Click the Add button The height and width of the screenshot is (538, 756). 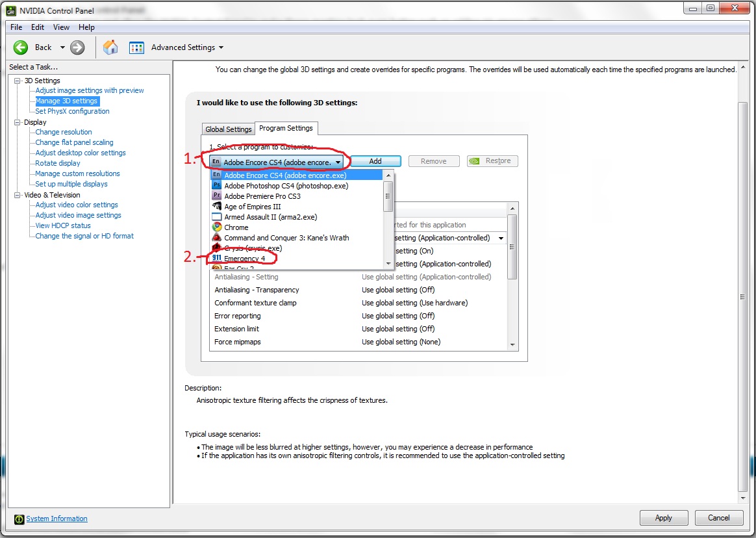pyautogui.click(x=375, y=161)
